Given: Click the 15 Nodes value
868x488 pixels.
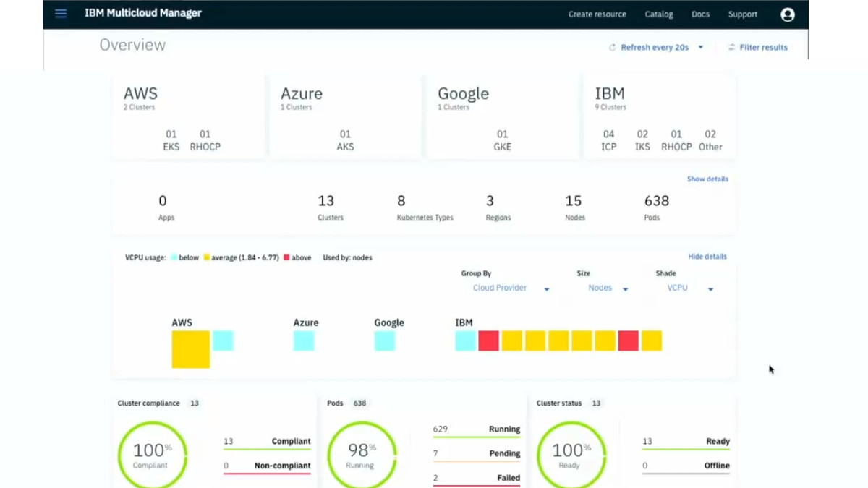Looking at the screenshot, I should 574,207.
